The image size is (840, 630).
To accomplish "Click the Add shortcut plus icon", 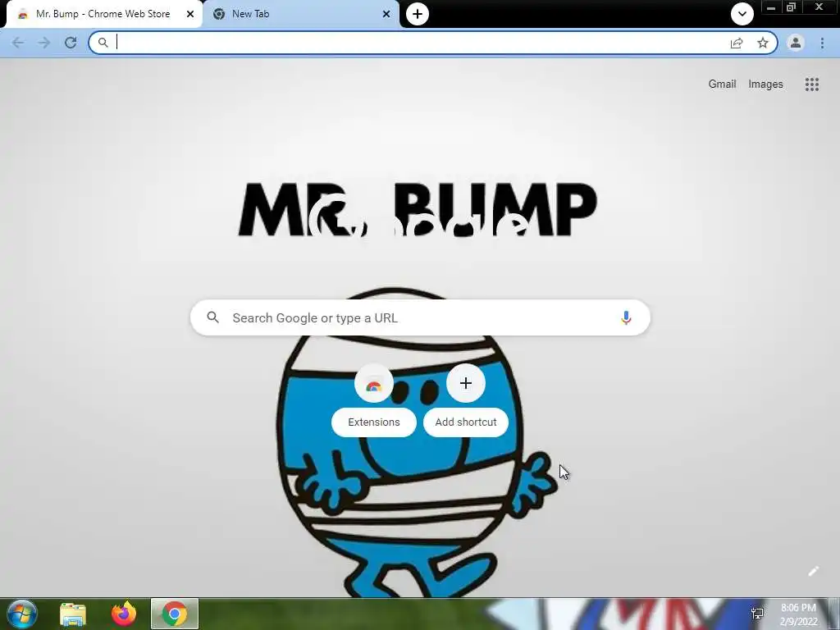I will click(x=466, y=383).
